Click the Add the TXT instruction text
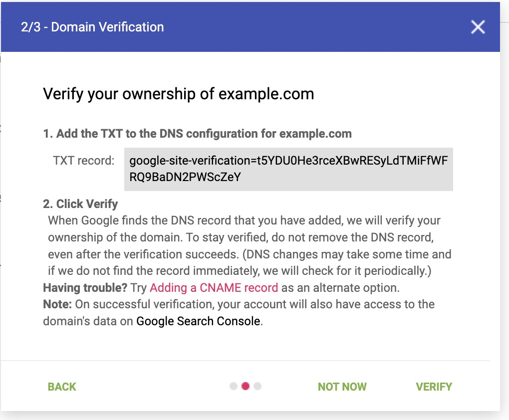 (198, 133)
